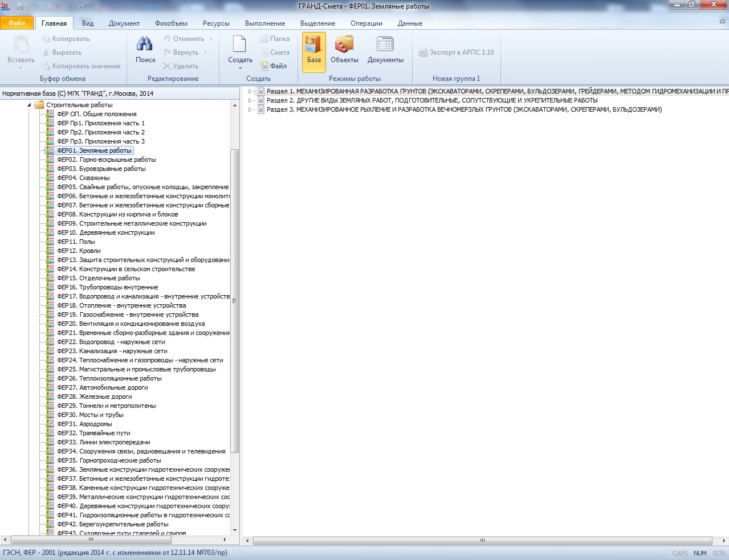Click the NUM indicator in the status bar
The height and width of the screenshot is (560, 729).
(700, 553)
